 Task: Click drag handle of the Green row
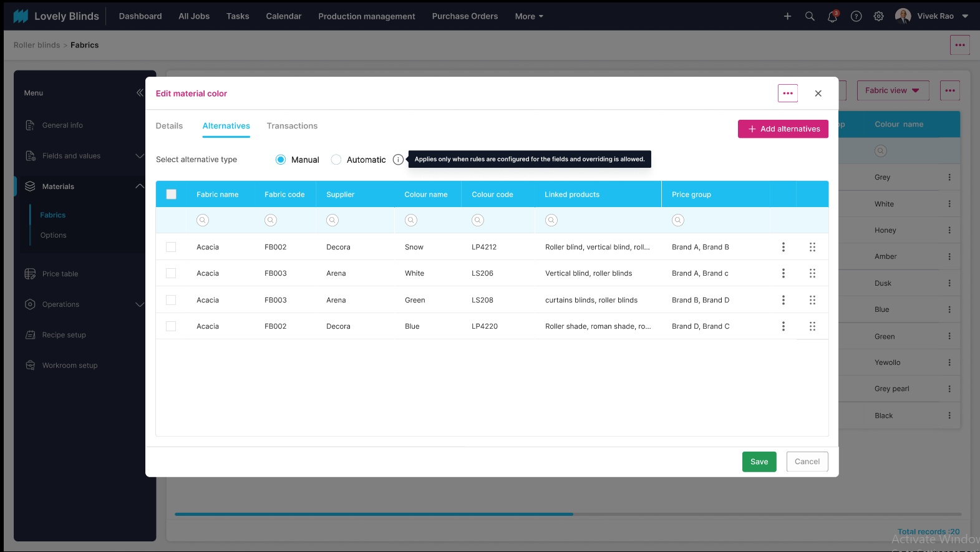(812, 300)
